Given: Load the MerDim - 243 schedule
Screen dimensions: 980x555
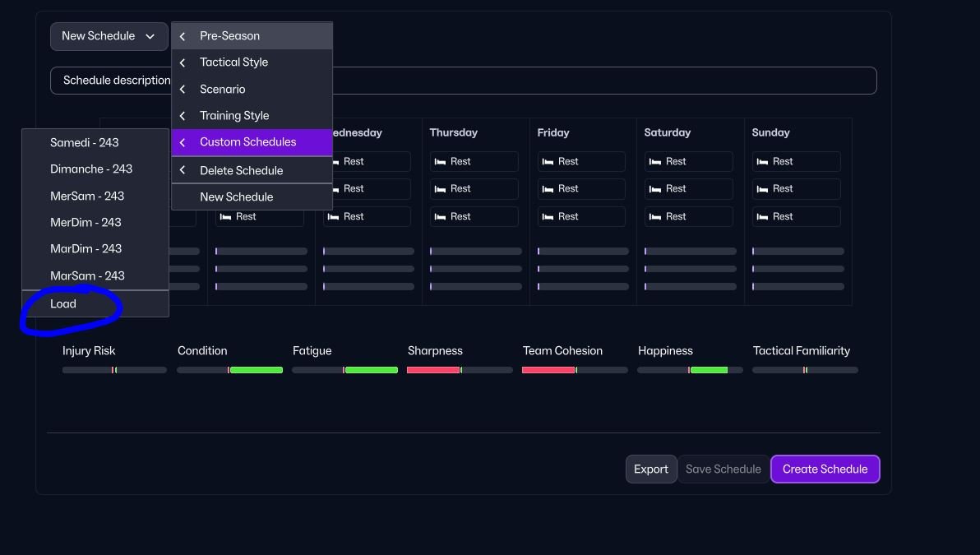Looking at the screenshot, I should pos(95,223).
